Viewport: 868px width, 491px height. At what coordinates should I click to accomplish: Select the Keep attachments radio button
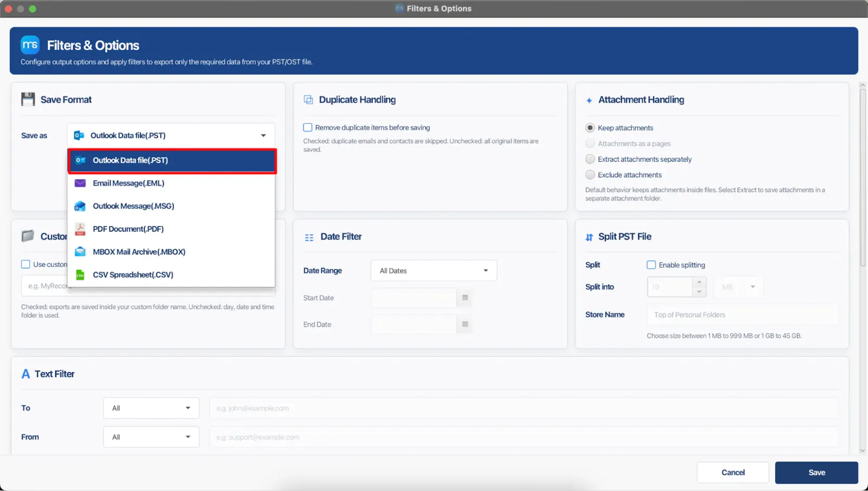(590, 127)
